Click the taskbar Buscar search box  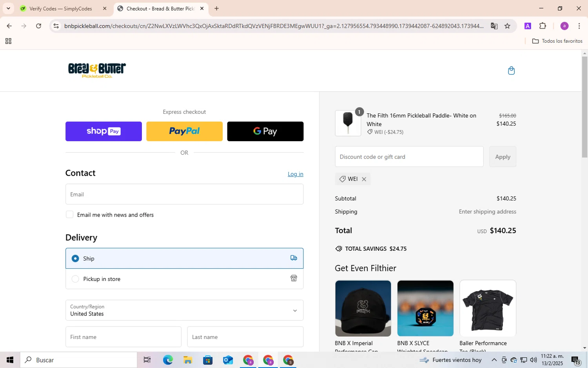click(x=78, y=360)
